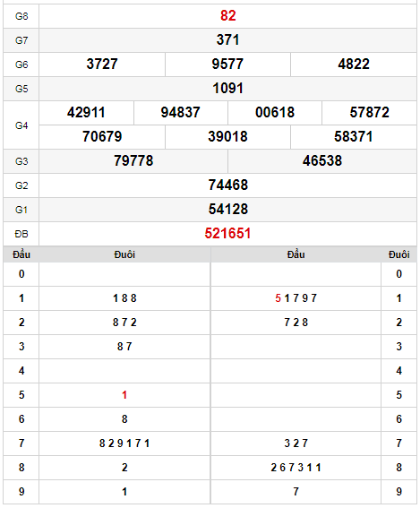This screenshot has width=420, height=508.
Task: Click the G8 prize number 82
Action: pyautogui.click(x=228, y=15)
